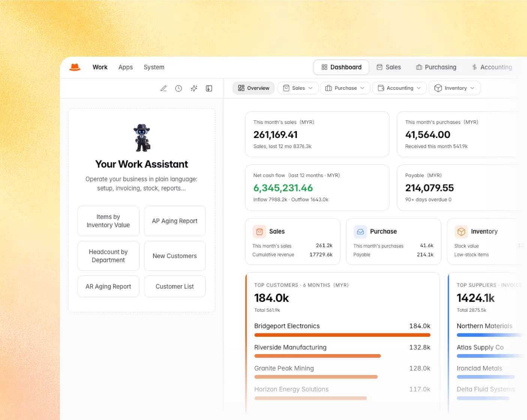Viewport: 527px width, 420px height.
Task: Open history with the clock icon
Action: click(179, 88)
